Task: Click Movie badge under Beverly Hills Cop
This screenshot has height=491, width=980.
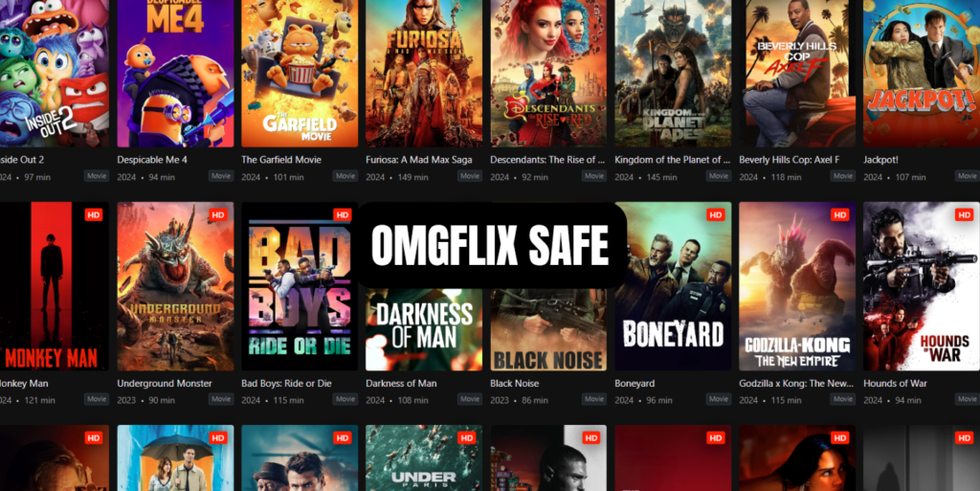Action: click(x=842, y=176)
